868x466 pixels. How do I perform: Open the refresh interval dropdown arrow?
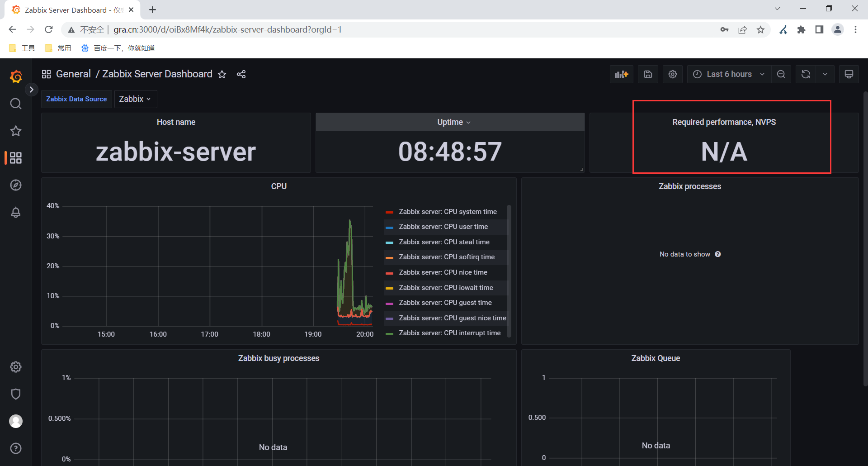pos(825,74)
